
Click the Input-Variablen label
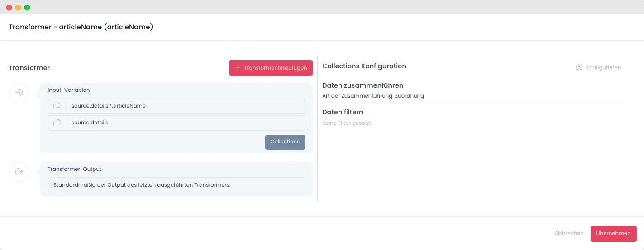[69, 90]
